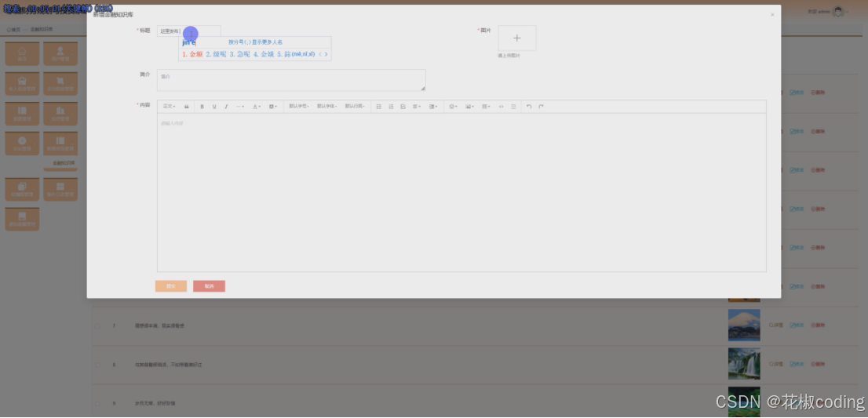Click 首页 breadcrumb in background page
The image size is (868, 418).
(x=13, y=29)
